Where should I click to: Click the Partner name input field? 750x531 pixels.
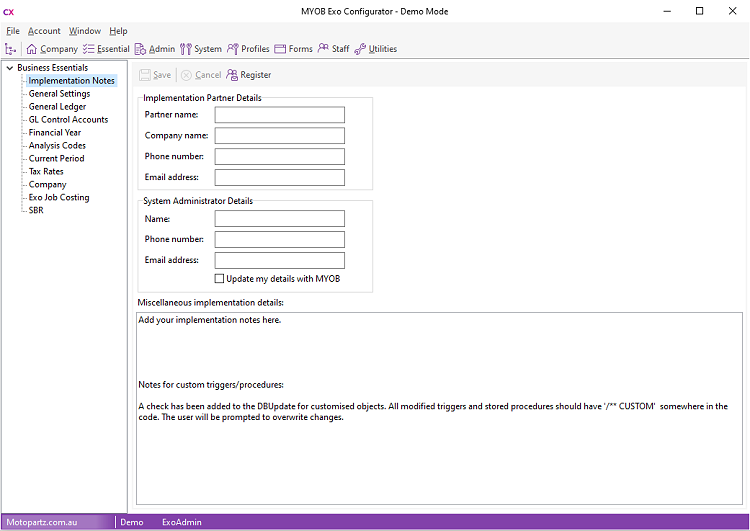tap(279, 115)
